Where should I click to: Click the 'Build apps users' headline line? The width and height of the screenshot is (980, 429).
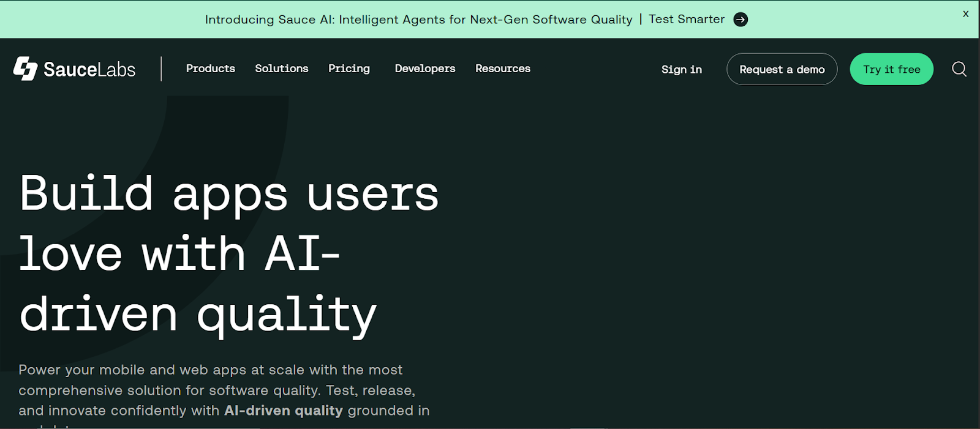(229, 193)
